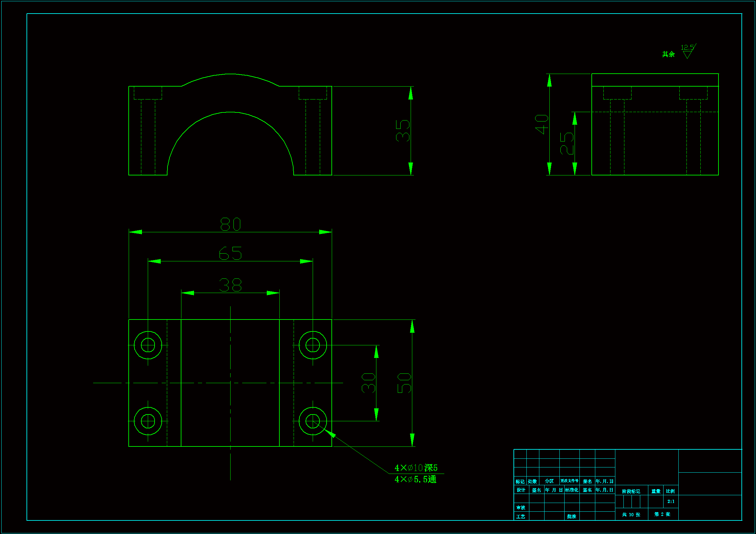Select the top-left bolt hole circle in plan view

(148, 345)
